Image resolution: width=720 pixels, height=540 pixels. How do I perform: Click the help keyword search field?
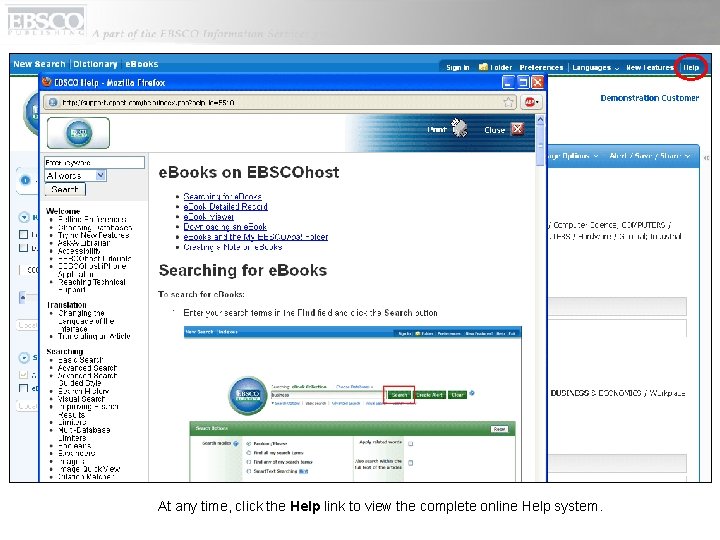pyautogui.click(x=95, y=163)
